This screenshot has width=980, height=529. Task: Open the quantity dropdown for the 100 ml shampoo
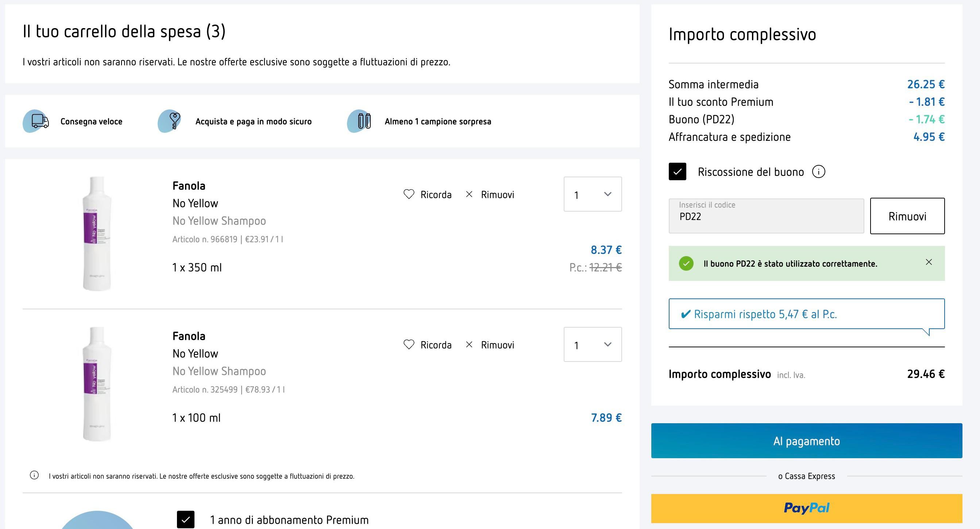click(x=592, y=344)
